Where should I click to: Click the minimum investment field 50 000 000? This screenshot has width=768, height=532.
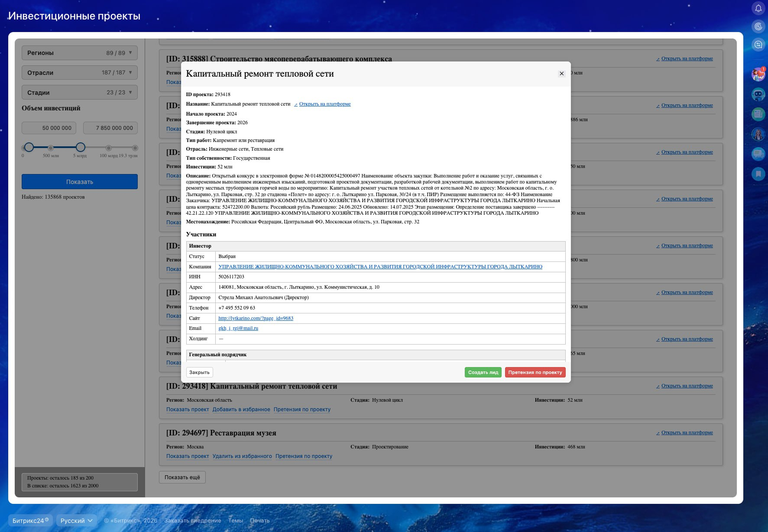click(x=49, y=128)
